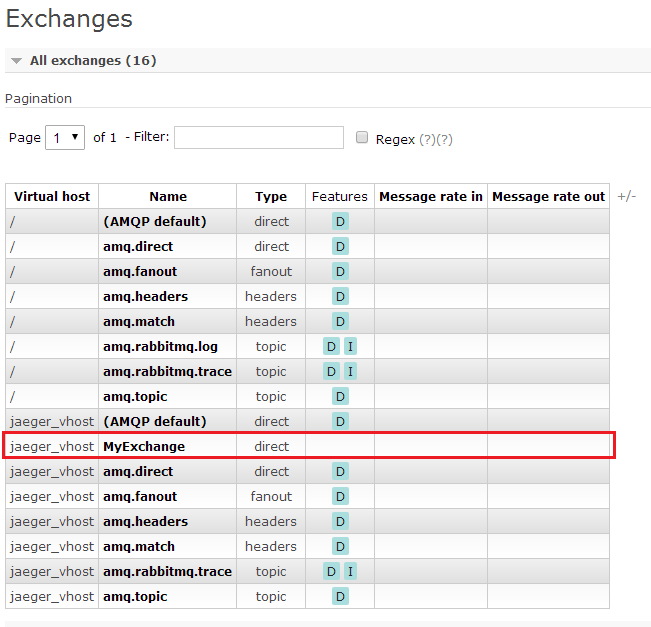Sort by Name column header
The height and width of the screenshot is (627, 651).
168,196
